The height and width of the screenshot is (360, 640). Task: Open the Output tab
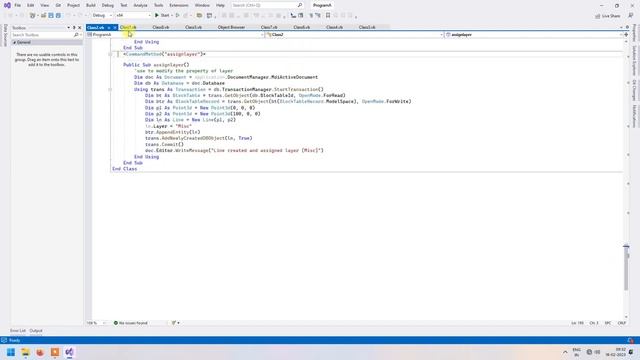click(x=36, y=331)
